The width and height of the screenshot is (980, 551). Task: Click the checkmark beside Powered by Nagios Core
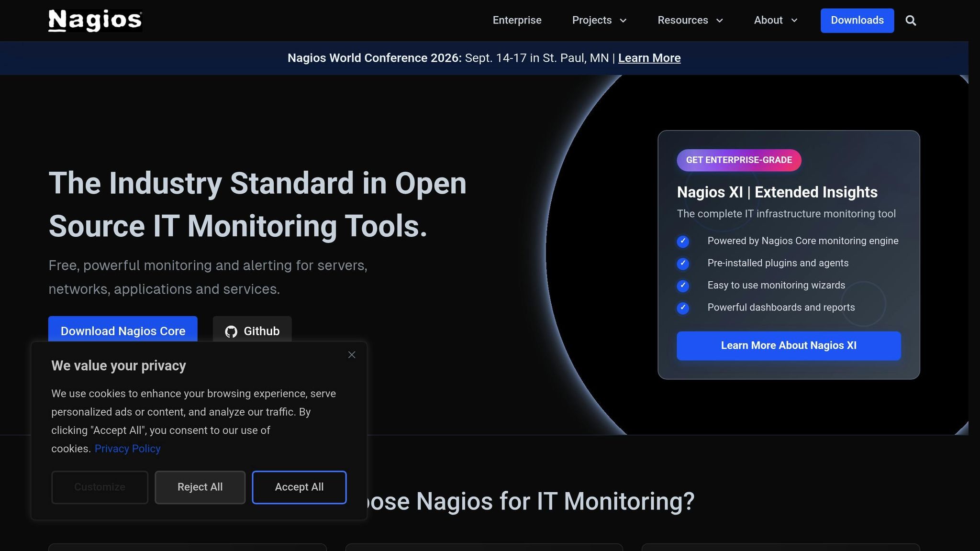(683, 242)
